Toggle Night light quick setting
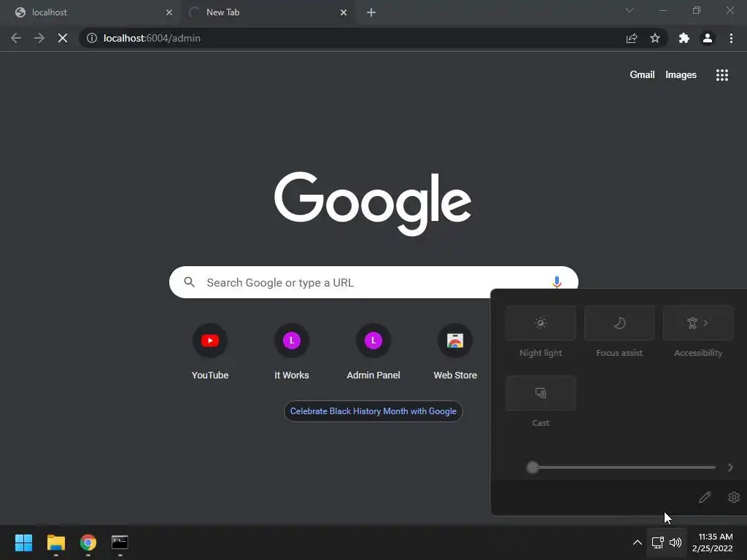The image size is (747, 560). point(541,323)
